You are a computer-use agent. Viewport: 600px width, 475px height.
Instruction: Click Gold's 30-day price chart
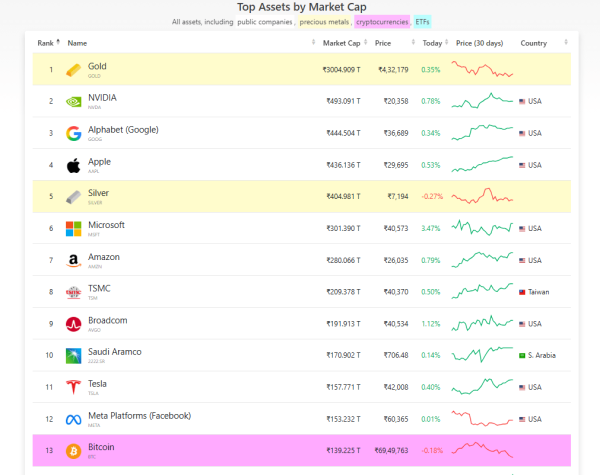pos(482,69)
